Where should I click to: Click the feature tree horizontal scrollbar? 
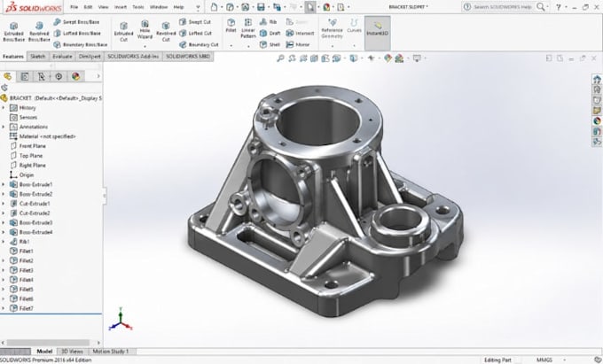tap(48, 343)
